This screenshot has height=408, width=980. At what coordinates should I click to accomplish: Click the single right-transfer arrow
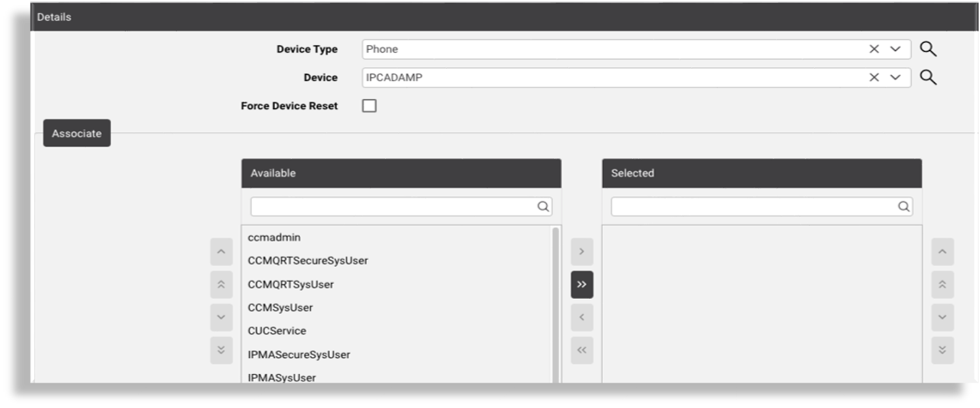[582, 251]
